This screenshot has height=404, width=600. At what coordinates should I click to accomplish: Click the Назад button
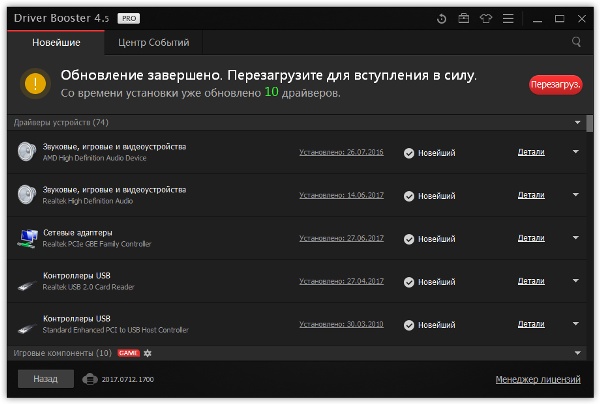[x=46, y=379]
